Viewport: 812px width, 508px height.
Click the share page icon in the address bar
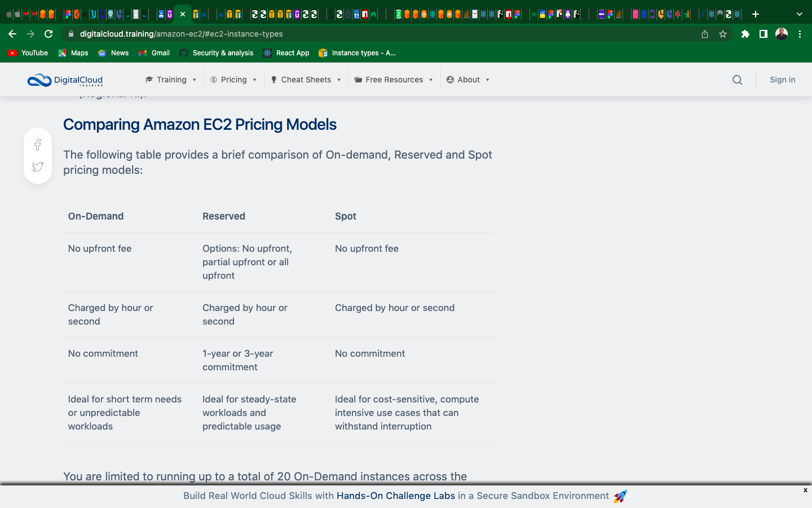[x=705, y=34]
